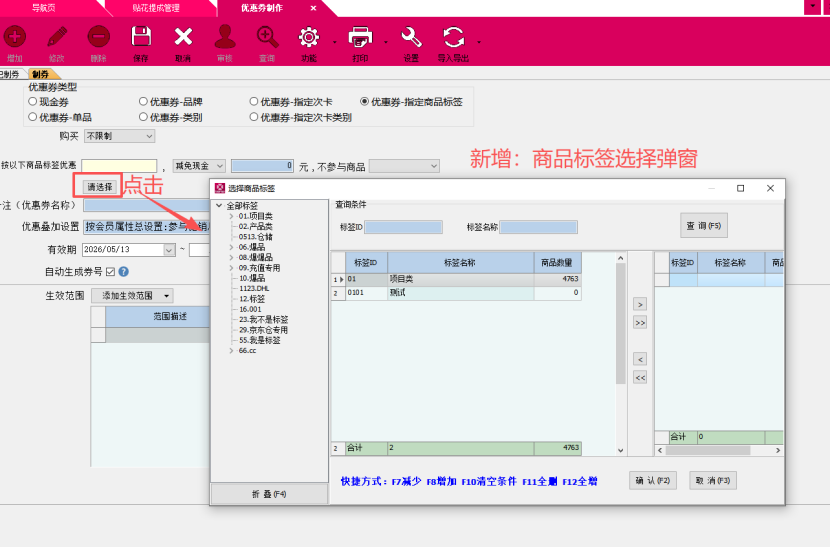Select the 优惠券-指定次卡 radio option

(x=254, y=101)
